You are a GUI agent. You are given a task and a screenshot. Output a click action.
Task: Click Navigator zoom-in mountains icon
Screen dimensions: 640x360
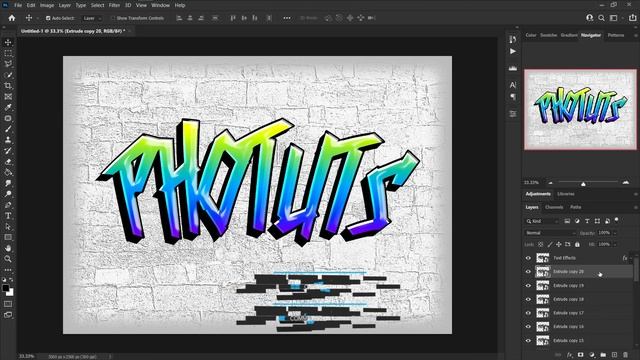(x=626, y=182)
